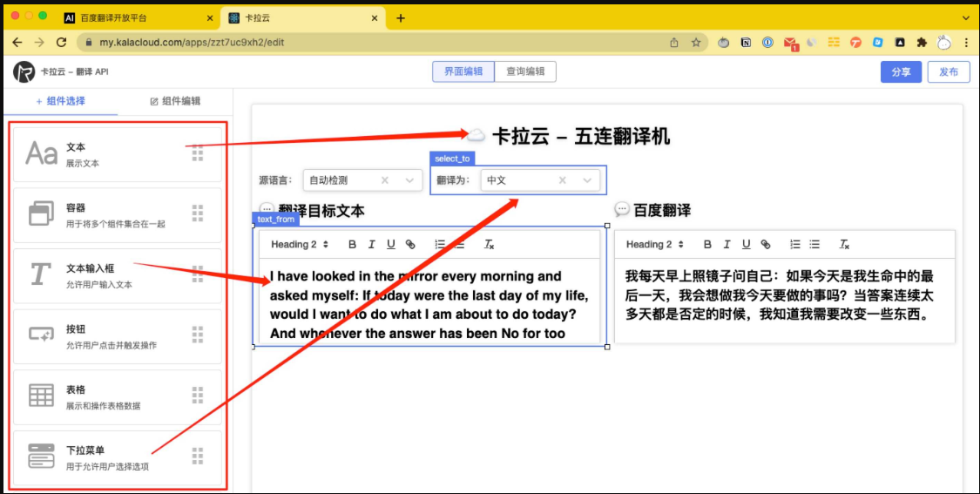Close the 卡拉云 browser tab

(x=375, y=18)
